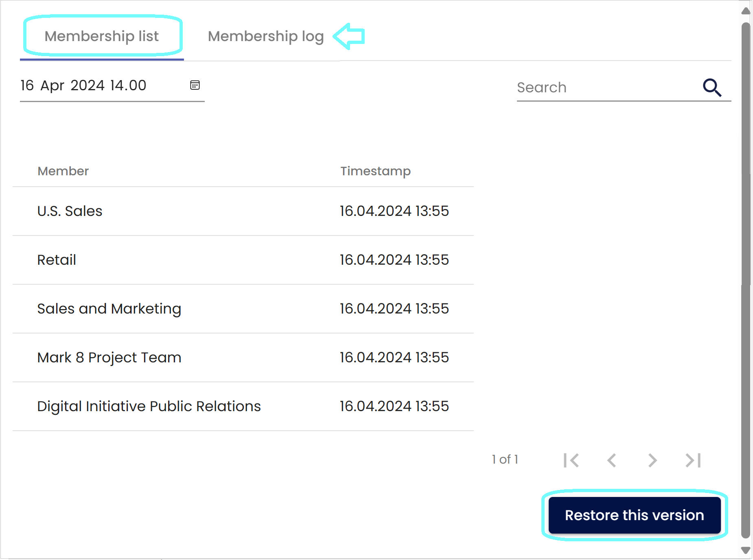Click the search magnifier icon
This screenshot has width=753, height=560.
click(712, 87)
